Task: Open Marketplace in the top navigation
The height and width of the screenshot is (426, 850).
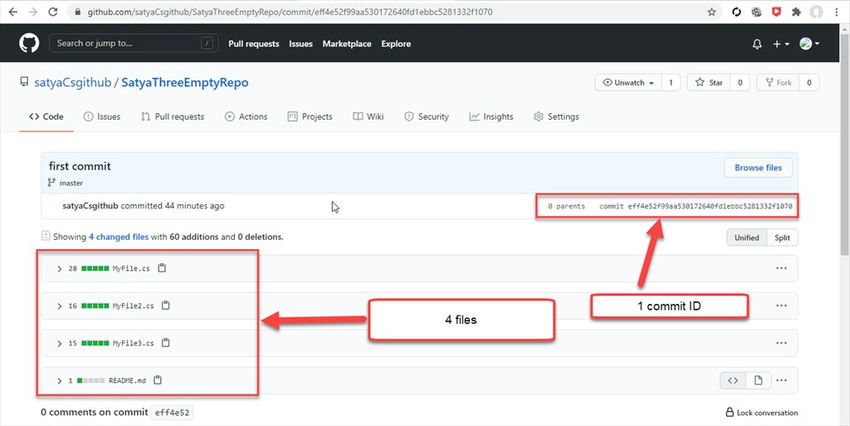Action: tap(347, 44)
